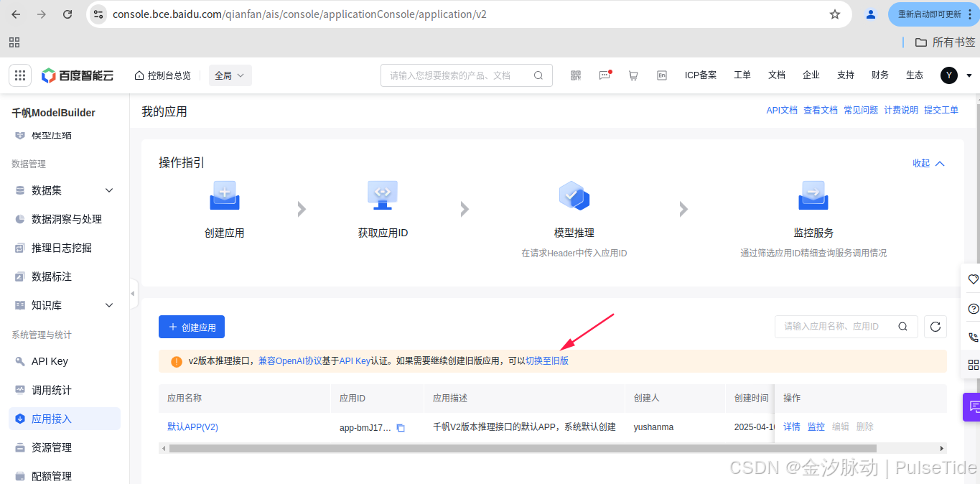The height and width of the screenshot is (484, 980).
Task: Click the app search magnifier icon
Action: point(903,327)
